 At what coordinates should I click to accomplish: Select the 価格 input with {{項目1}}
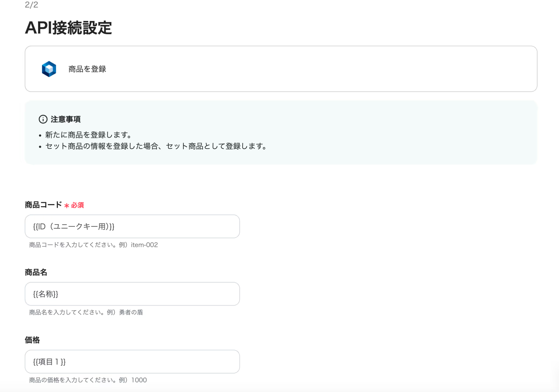[x=132, y=361]
